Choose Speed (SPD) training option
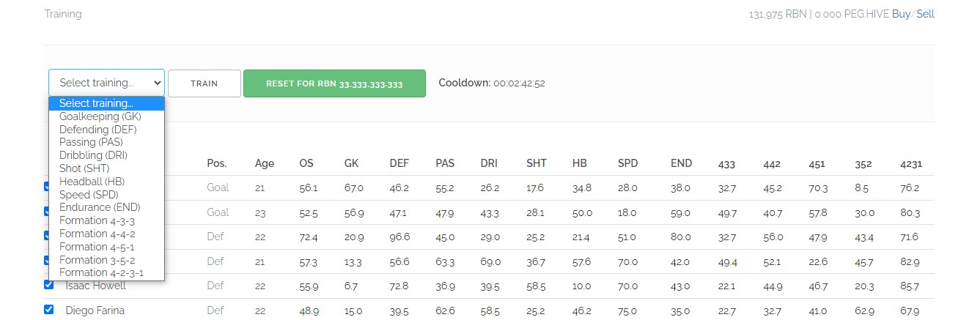This screenshot has height=320, width=980. point(107,195)
